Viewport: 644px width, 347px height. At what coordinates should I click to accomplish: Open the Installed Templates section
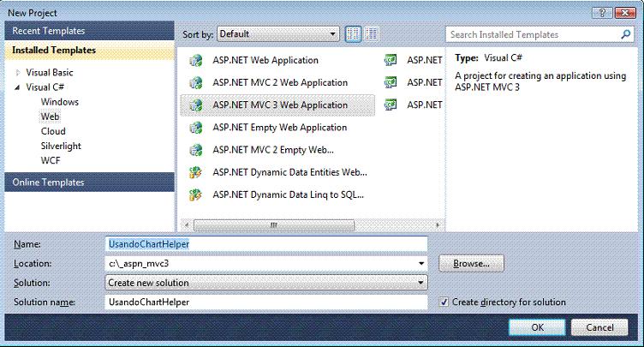[90, 51]
